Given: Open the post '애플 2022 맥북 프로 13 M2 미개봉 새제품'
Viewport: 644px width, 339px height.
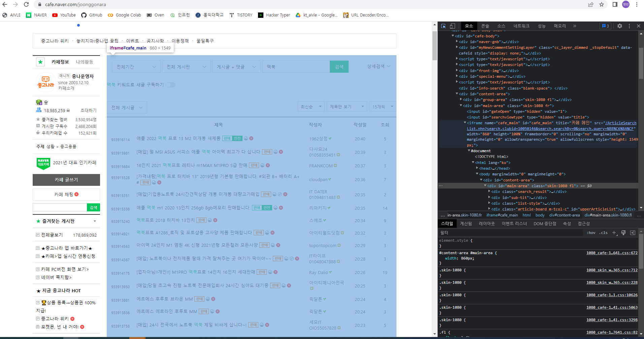Looking at the screenshot, I should click(178, 138).
